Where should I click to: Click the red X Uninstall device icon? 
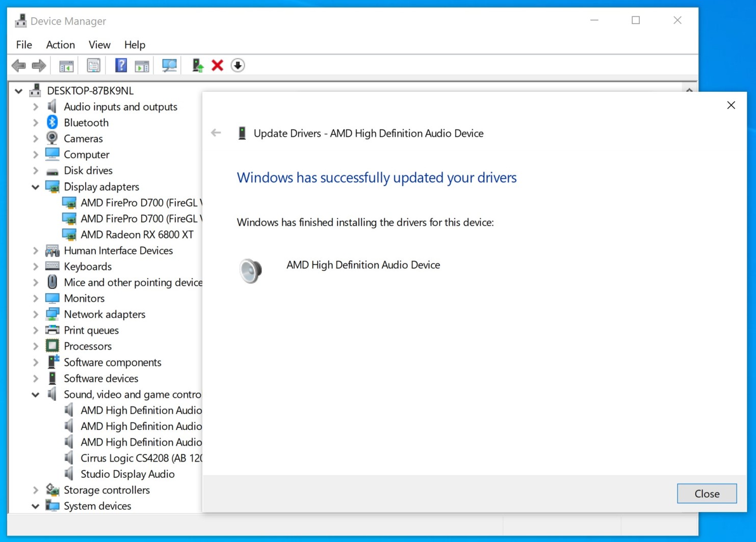tap(218, 65)
